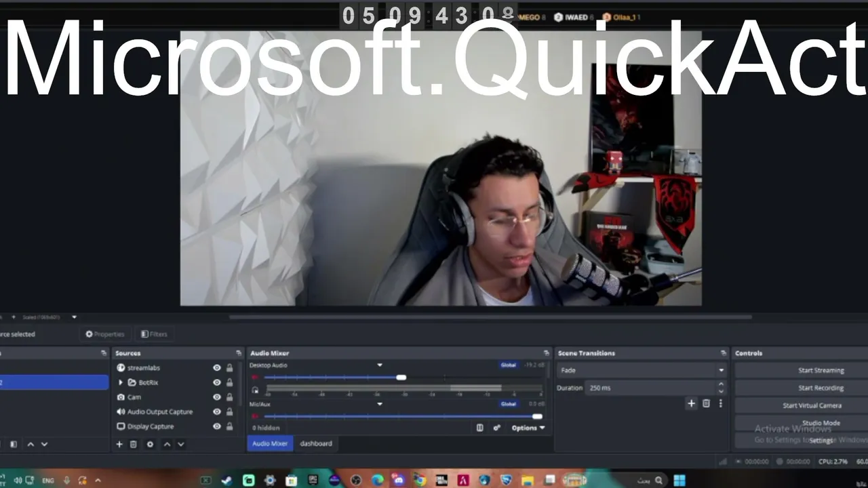Switch to the dashboard tab
This screenshot has width=868, height=488.
(316, 443)
